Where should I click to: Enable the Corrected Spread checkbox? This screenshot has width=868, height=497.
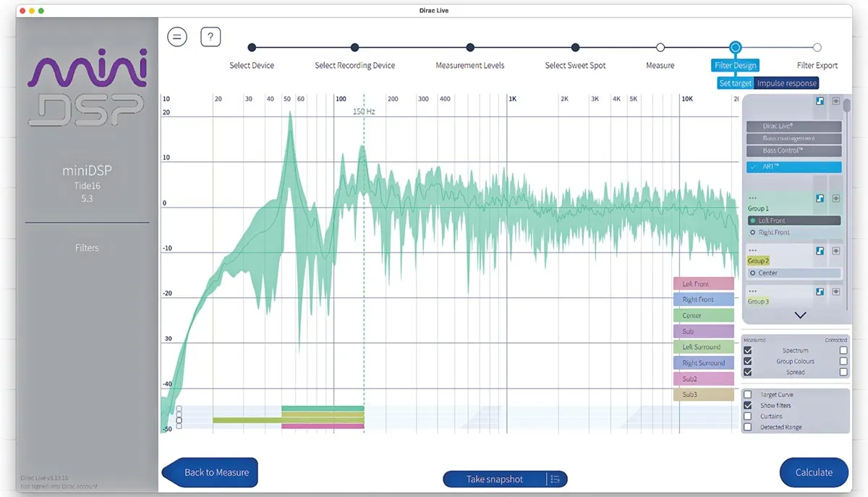(843, 372)
